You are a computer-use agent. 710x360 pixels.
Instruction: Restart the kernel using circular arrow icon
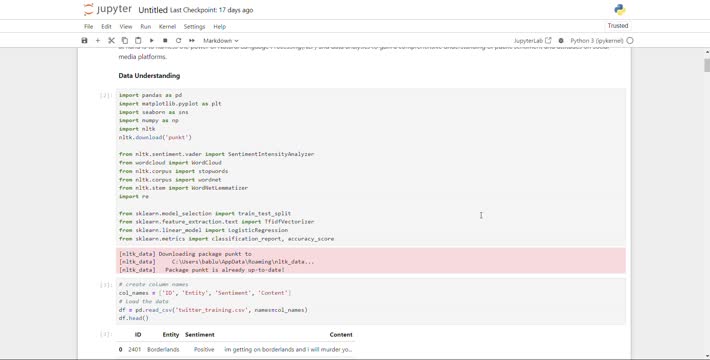point(178,40)
